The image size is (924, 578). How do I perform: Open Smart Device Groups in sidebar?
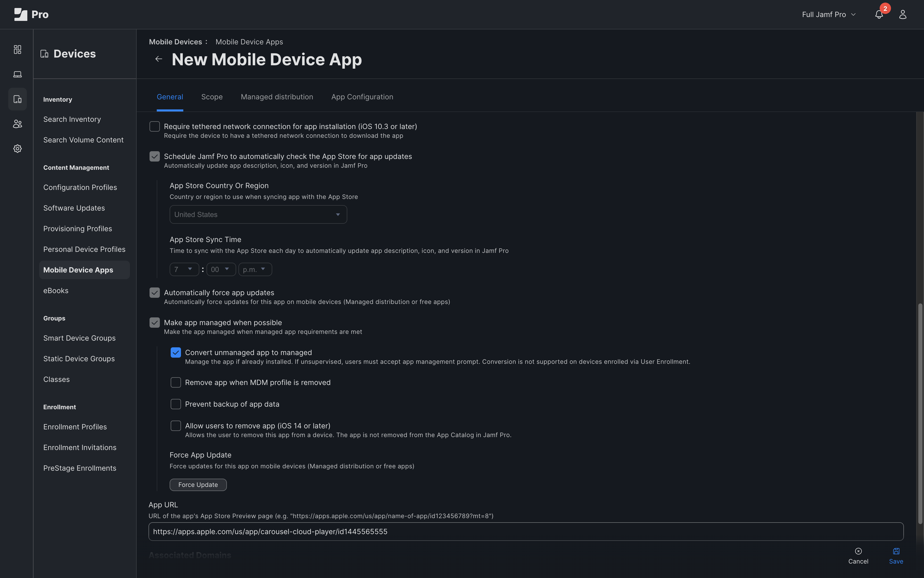79,338
